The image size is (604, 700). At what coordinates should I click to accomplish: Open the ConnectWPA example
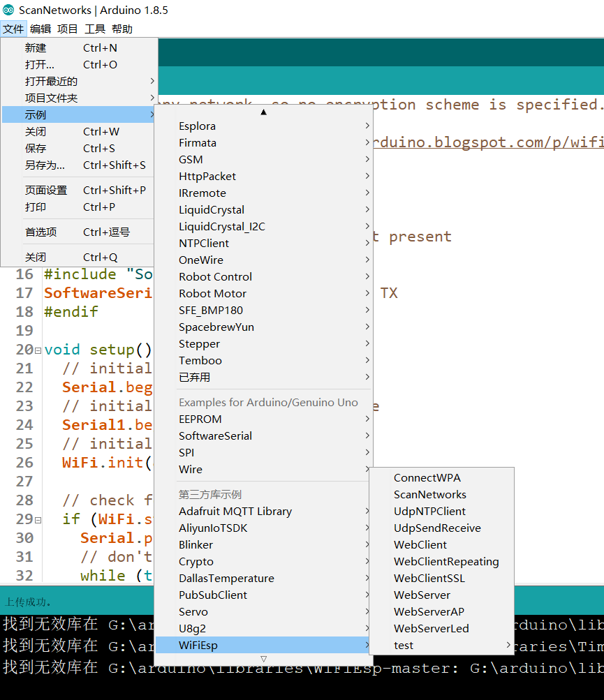428,477
